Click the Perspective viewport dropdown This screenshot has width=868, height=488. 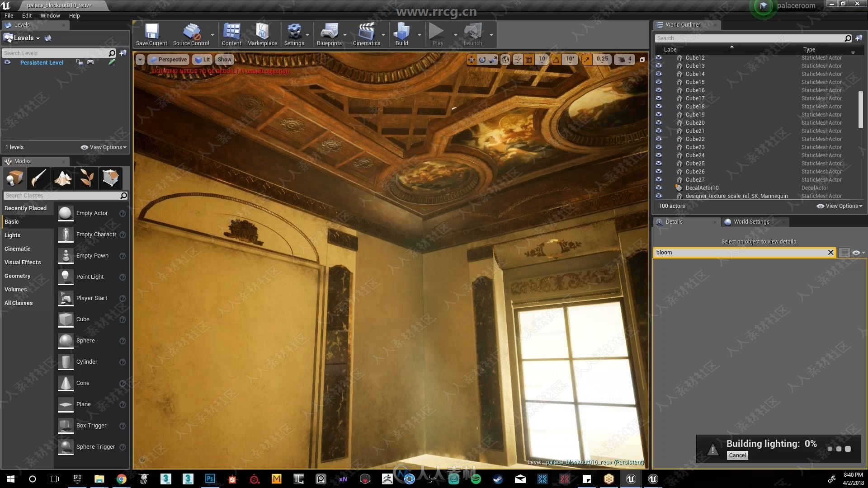(169, 59)
